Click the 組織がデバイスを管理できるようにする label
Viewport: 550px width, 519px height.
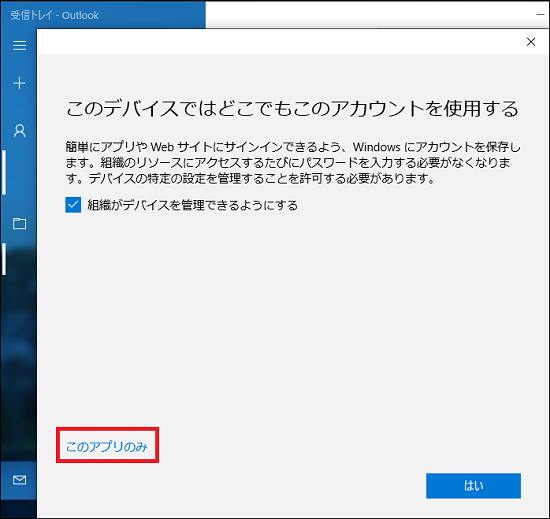point(192,205)
